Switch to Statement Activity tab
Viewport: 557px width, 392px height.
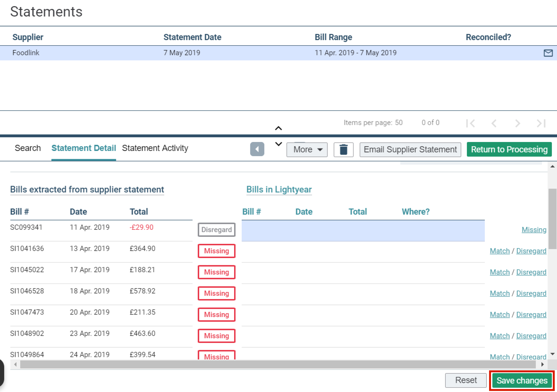pos(155,148)
